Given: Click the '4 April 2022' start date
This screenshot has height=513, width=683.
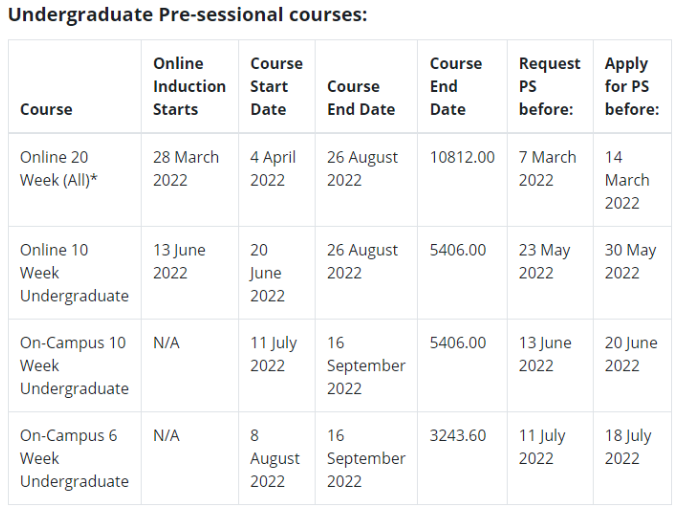Looking at the screenshot, I should (x=275, y=168).
